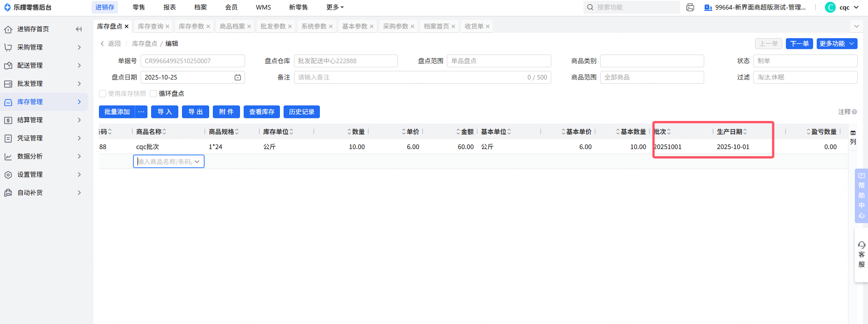Click the 库存盘点 breadcrumb link
The image size is (868, 324).
tap(145, 44)
